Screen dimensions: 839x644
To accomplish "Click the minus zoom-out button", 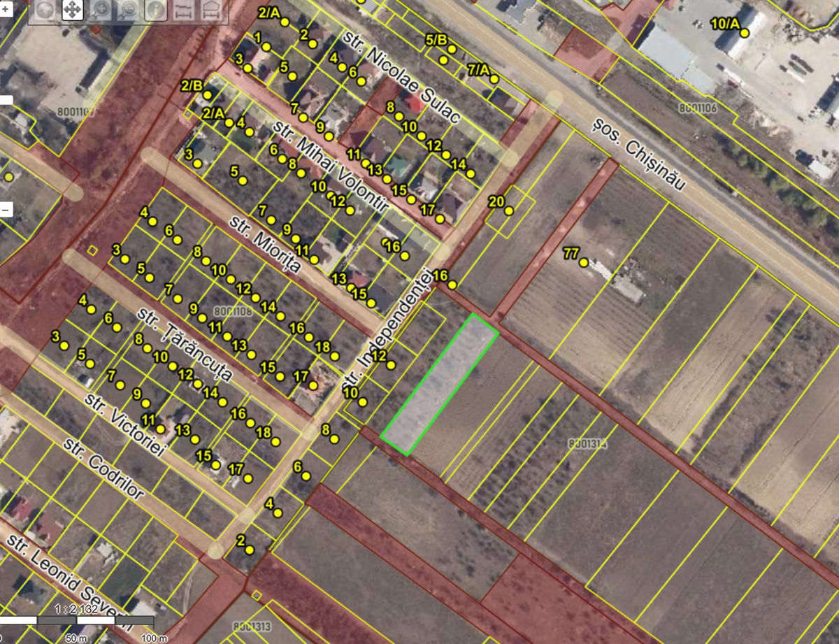I will (6, 209).
